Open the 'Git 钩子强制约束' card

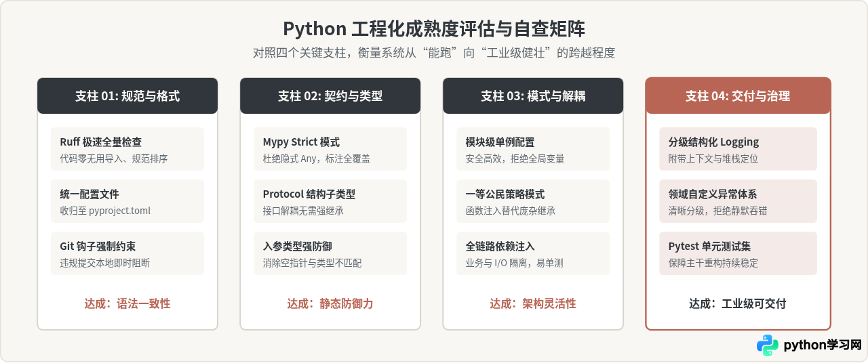click(127, 253)
